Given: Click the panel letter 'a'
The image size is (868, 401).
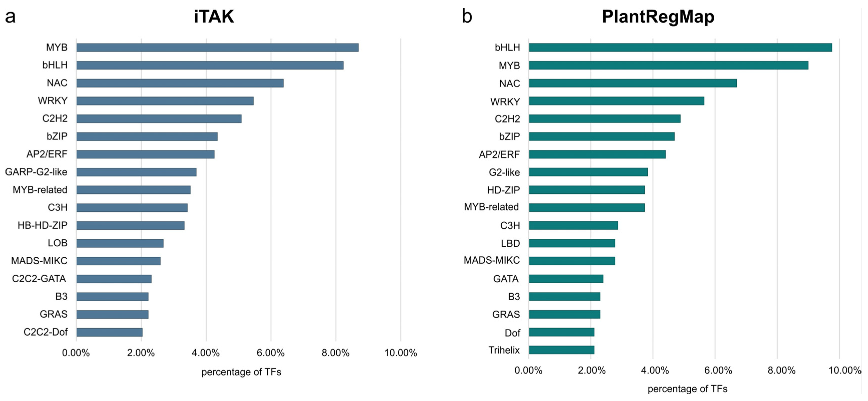Looking at the screenshot, I should tap(10, 16).
